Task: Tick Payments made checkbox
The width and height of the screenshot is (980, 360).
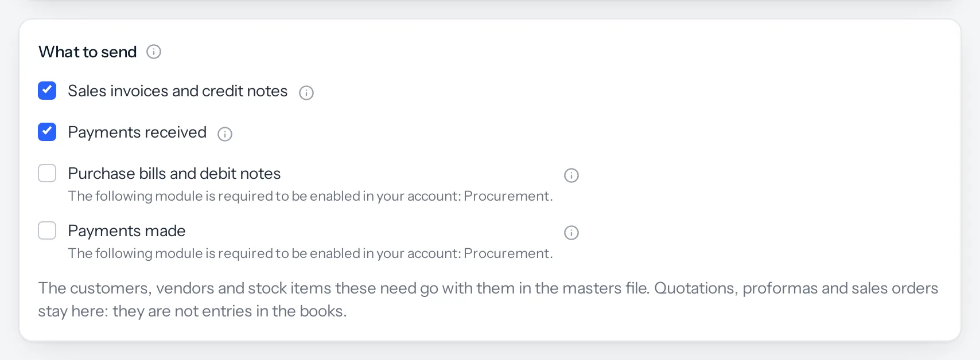Action: pyautogui.click(x=47, y=230)
